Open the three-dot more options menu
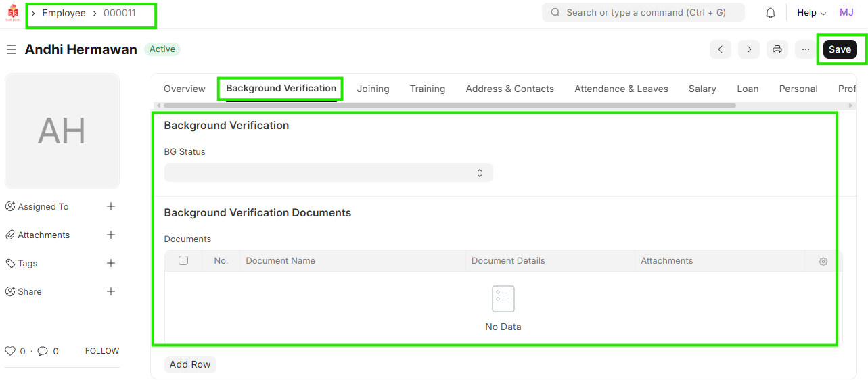This screenshot has height=380, width=868. pyautogui.click(x=805, y=49)
